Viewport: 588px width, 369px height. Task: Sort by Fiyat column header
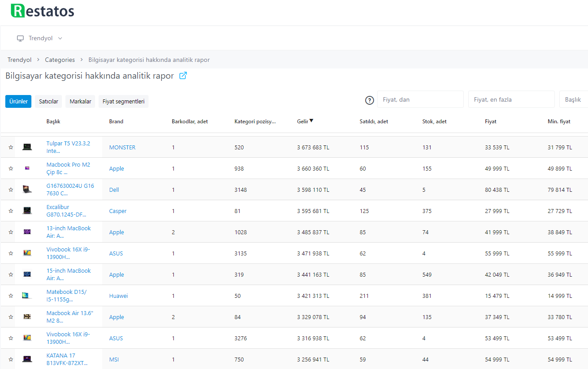pyautogui.click(x=491, y=122)
